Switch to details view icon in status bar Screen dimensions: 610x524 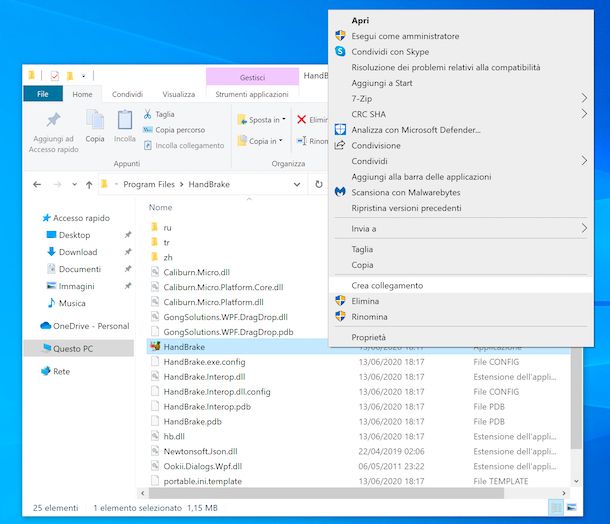coord(556,507)
